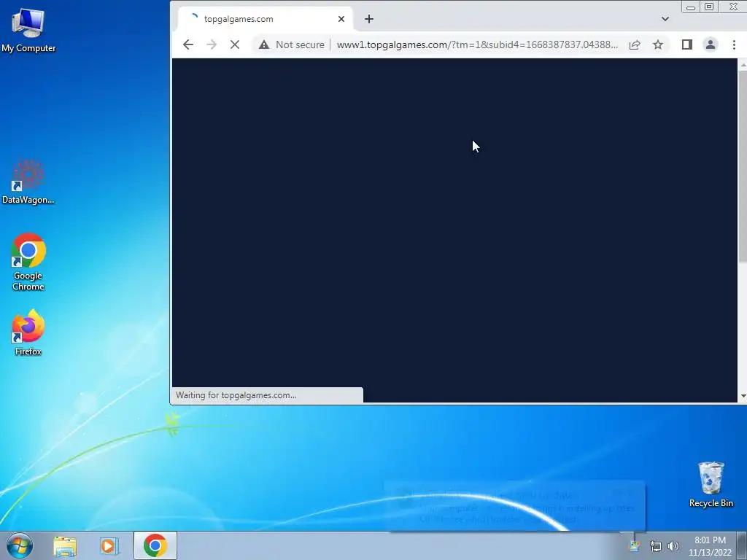Bookmark this tab with the star icon
747x560 pixels.
[x=658, y=44]
